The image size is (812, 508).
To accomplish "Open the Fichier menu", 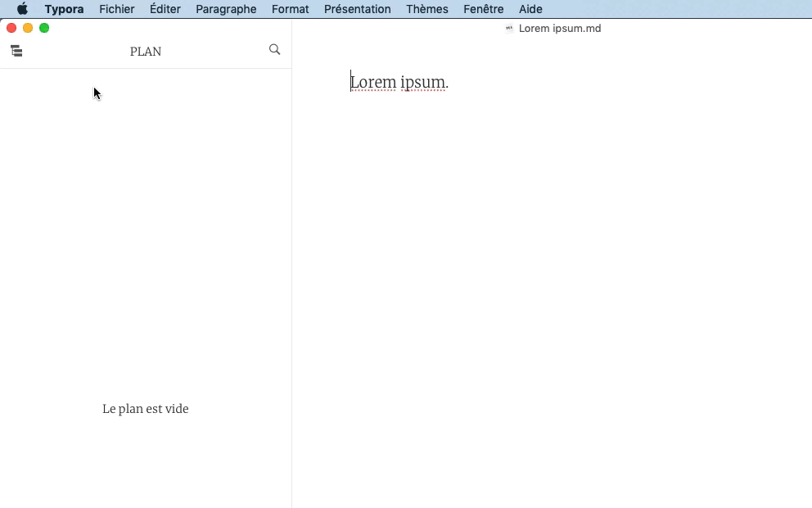I will click(116, 9).
